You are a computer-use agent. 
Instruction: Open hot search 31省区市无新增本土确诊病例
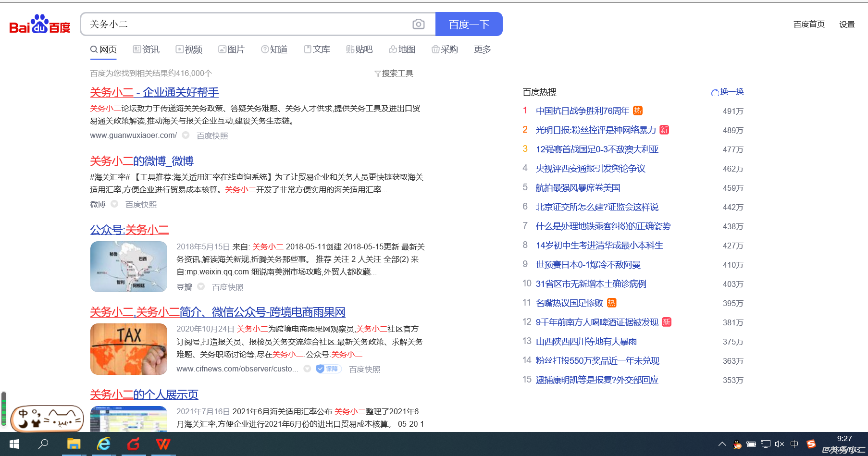pyautogui.click(x=591, y=284)
